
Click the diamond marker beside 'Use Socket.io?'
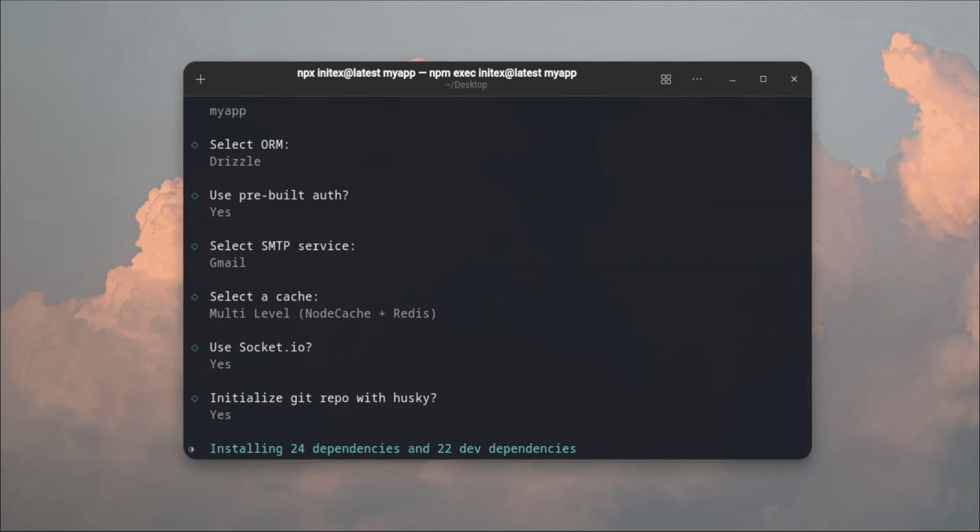click(x=194, y=348)
